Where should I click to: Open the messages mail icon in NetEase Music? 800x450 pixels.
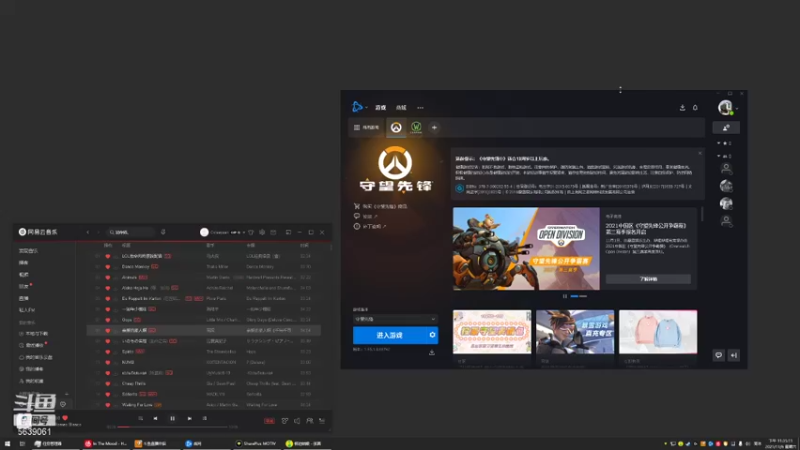(273, 232)
